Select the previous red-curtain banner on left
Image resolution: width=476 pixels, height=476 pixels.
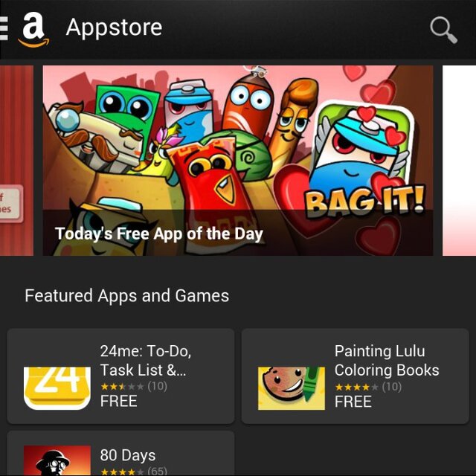pos(16,161)
